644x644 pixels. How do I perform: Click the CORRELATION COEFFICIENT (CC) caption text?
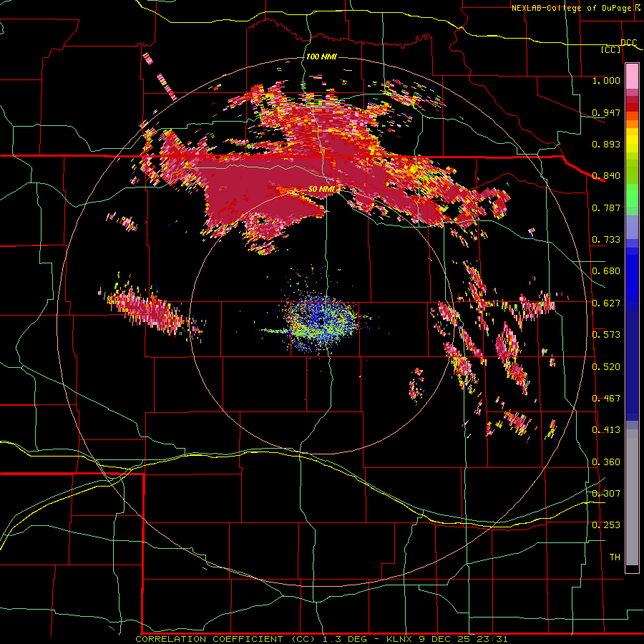pyautogui.click(x=225, y=639)
